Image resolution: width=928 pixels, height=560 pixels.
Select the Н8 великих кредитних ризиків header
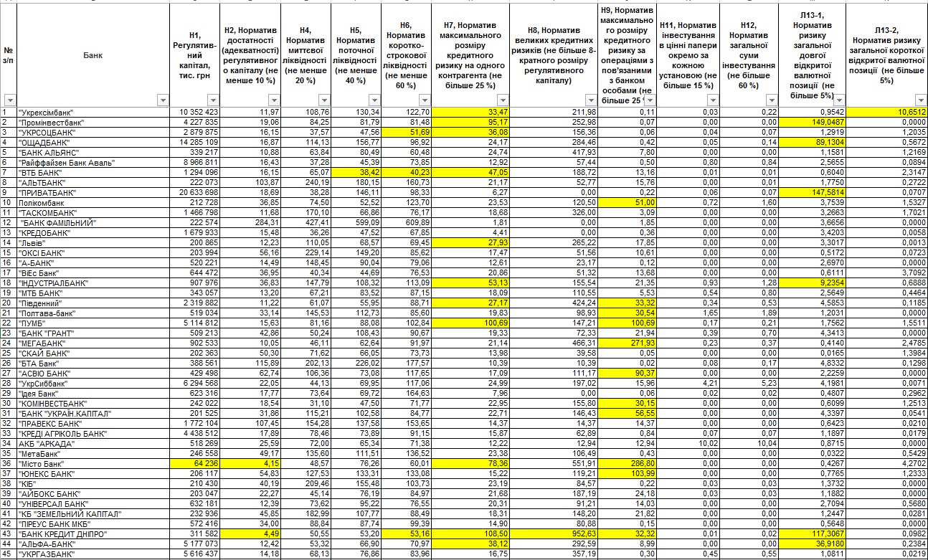[553, 55]
